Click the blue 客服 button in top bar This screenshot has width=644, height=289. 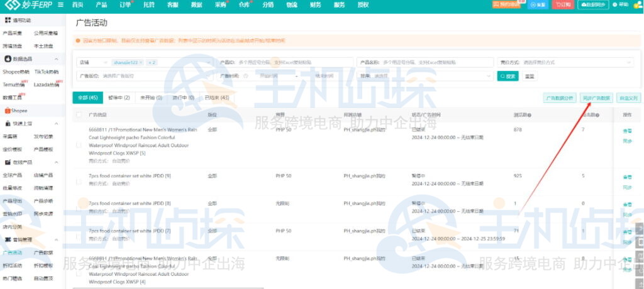538,4
